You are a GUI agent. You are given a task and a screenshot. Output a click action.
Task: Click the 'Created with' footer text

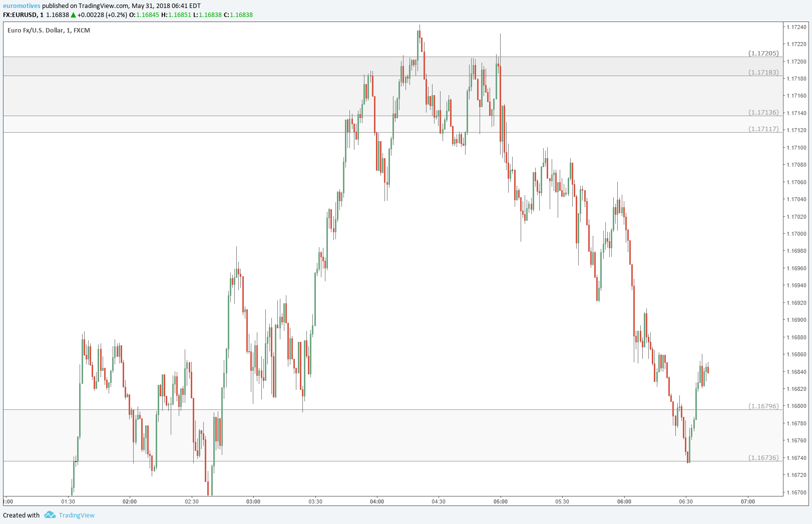pos(21,515)
